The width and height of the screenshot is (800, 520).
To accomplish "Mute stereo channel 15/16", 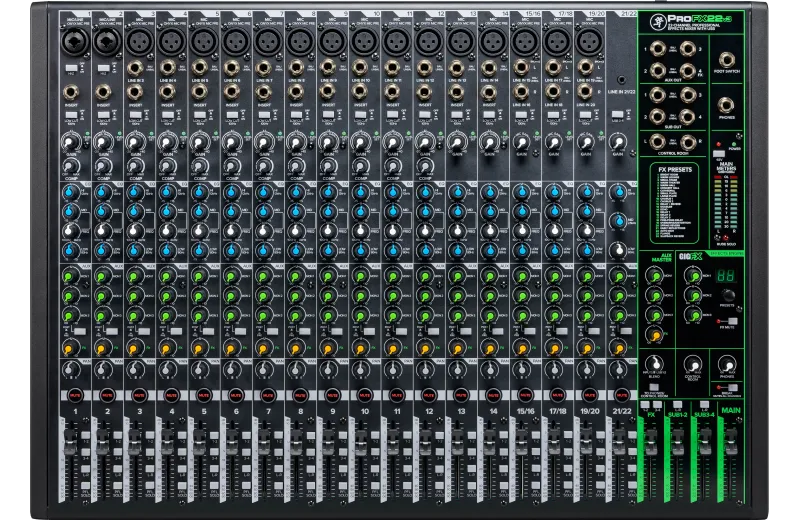I will [525, 395].
